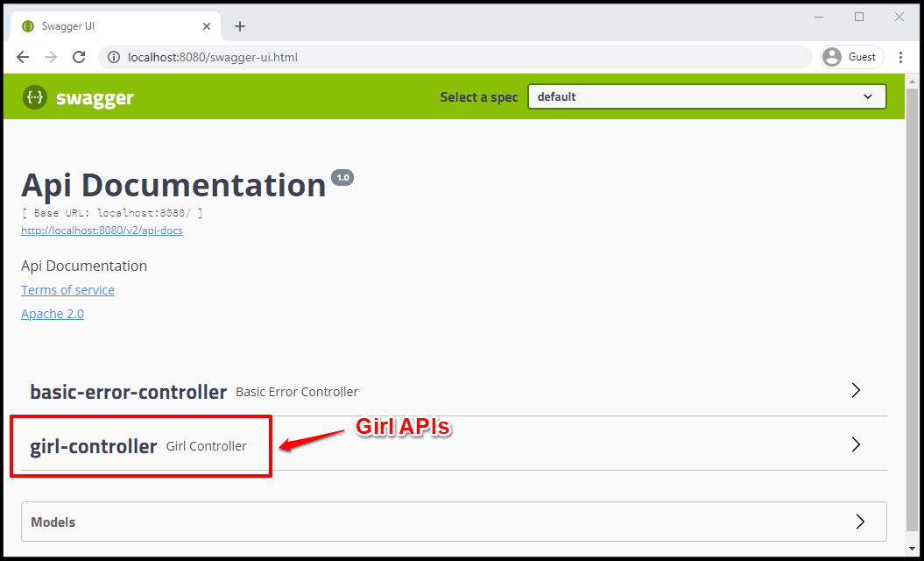Click the swagger logo icon

point(35,96)
